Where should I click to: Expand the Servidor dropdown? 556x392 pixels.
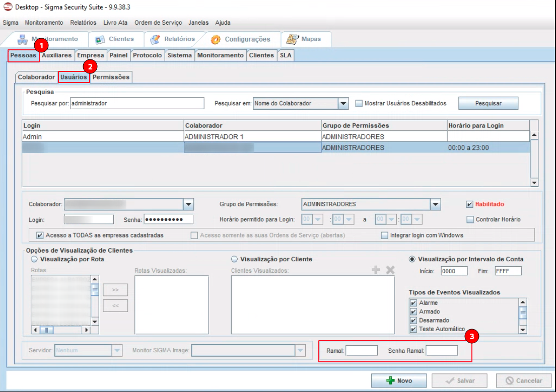point(117,350)
